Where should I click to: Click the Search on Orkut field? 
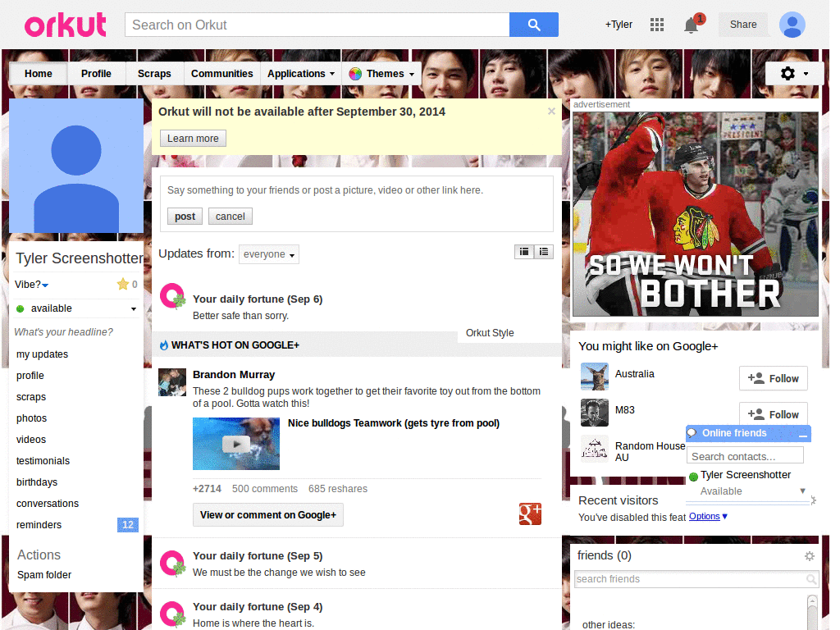pyautogui.click(x=317, y=25)
